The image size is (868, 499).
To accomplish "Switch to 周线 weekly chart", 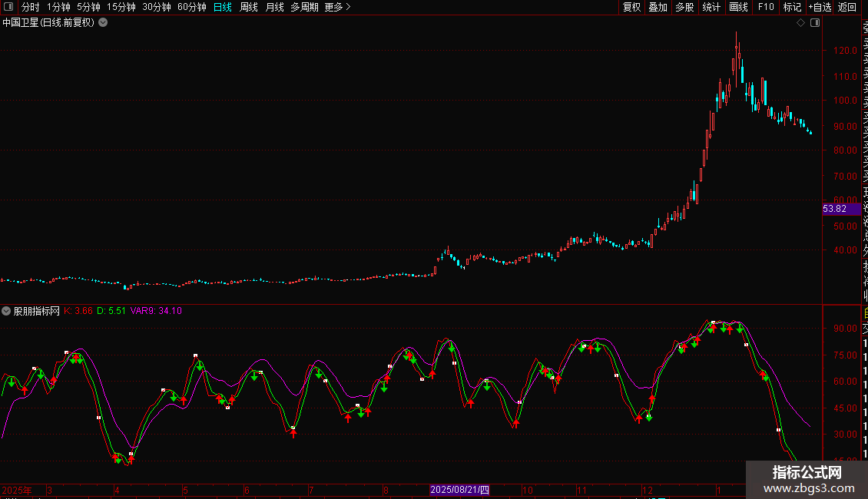I will click(249, 7).
